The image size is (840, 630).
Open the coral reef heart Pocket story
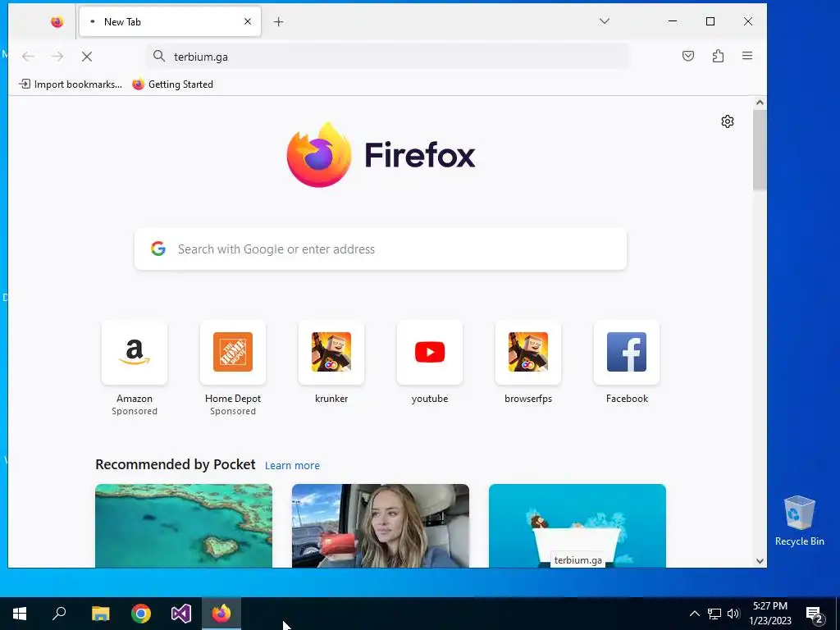pyautogui.click(x=184, y=526)
